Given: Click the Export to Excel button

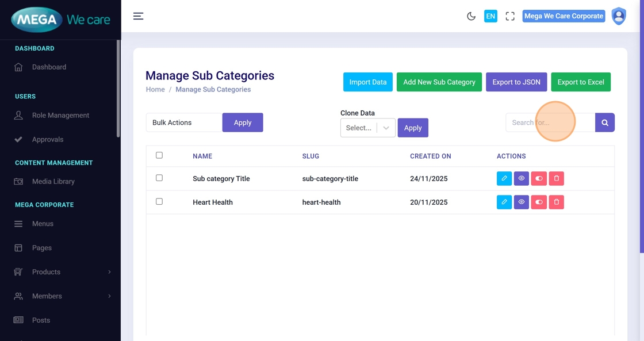Looking at the screenshot, I should (580, 82).
